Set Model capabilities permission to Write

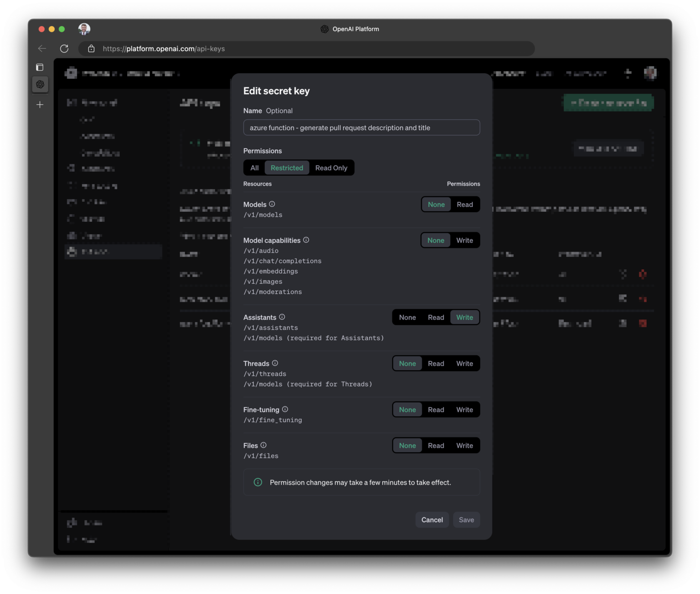465,241
